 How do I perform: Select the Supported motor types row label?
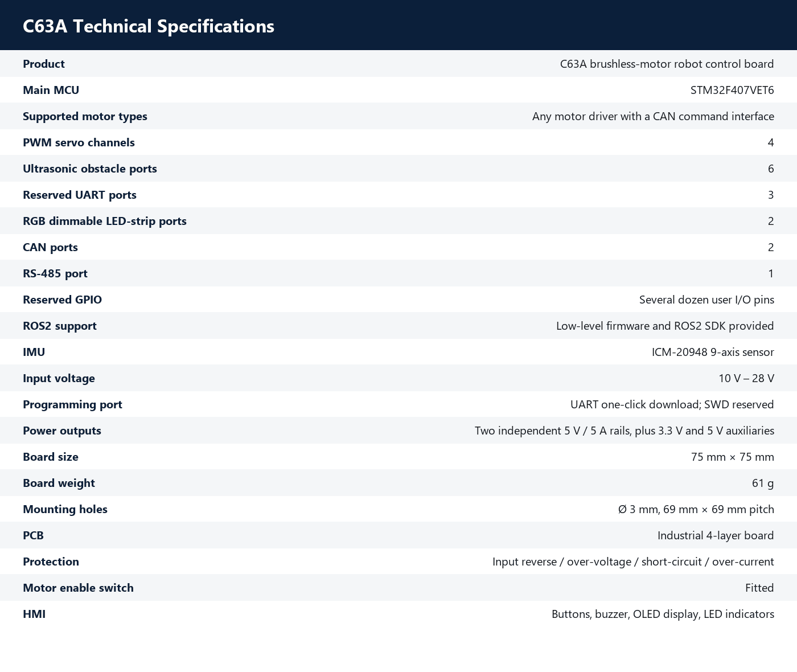coord(85,116)
